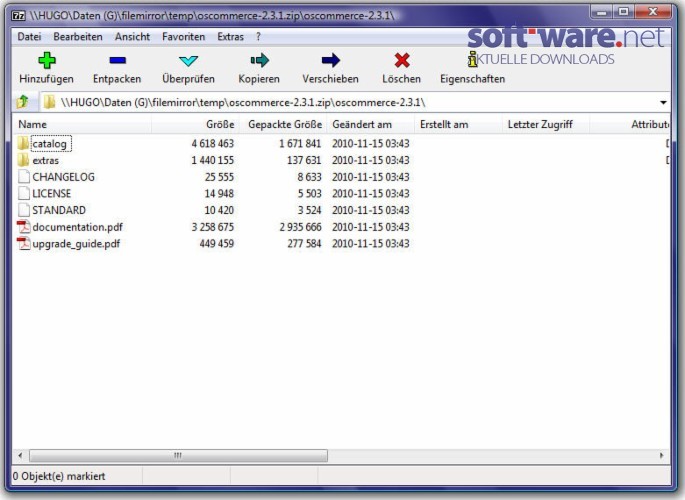Click the 7z application icon in title bar
Image resolution: width=685 pixels, height=500 pixels.
[x=18, y=16]
